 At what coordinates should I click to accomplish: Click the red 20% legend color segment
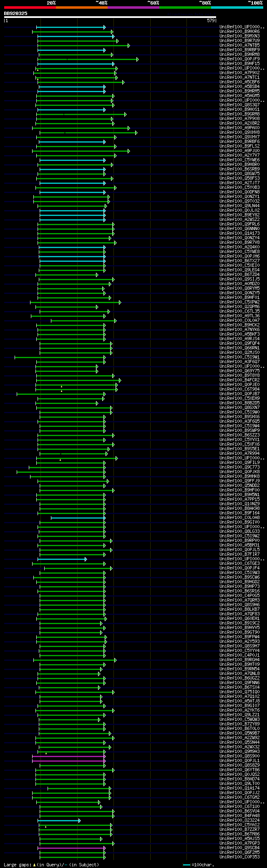pos(30,8)
